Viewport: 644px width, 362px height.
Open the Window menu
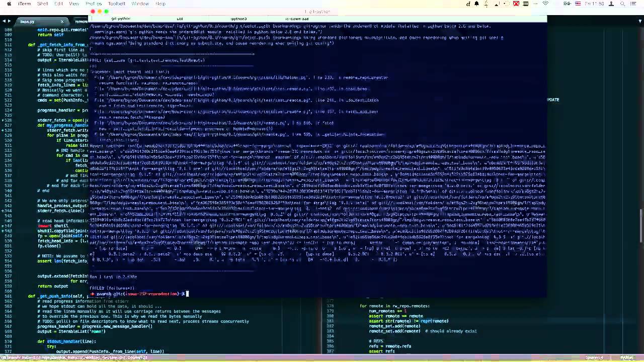(140, 4)
